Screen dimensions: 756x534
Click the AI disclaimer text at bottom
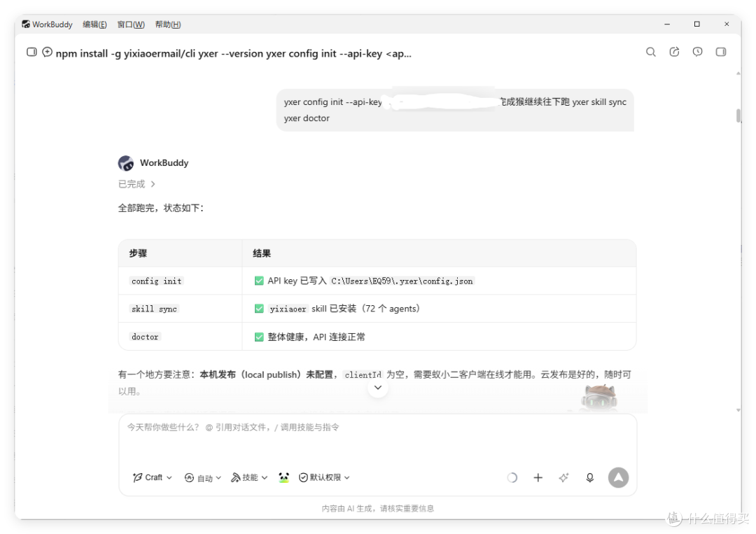pyautogui.click(x=378, y=509)
